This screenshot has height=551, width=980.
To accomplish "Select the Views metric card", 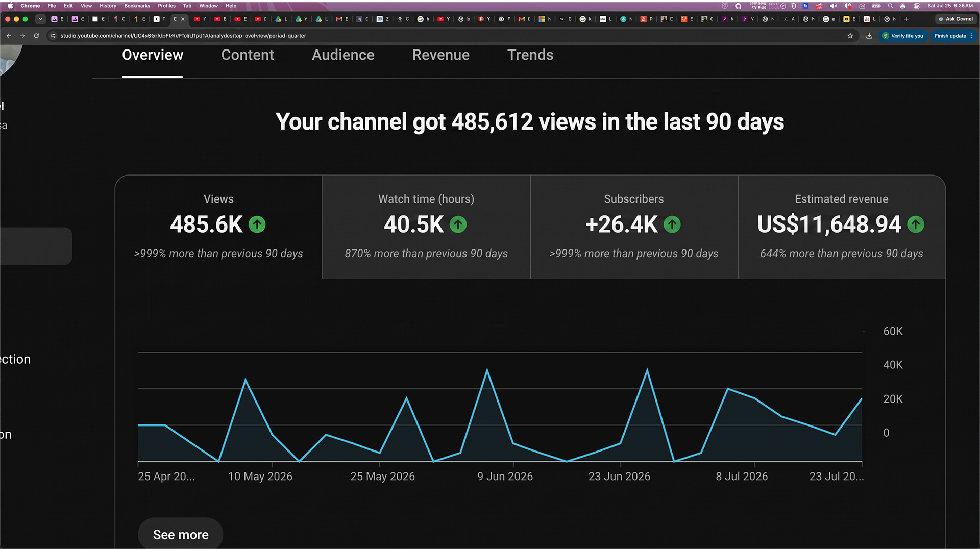I will point(218,227).
